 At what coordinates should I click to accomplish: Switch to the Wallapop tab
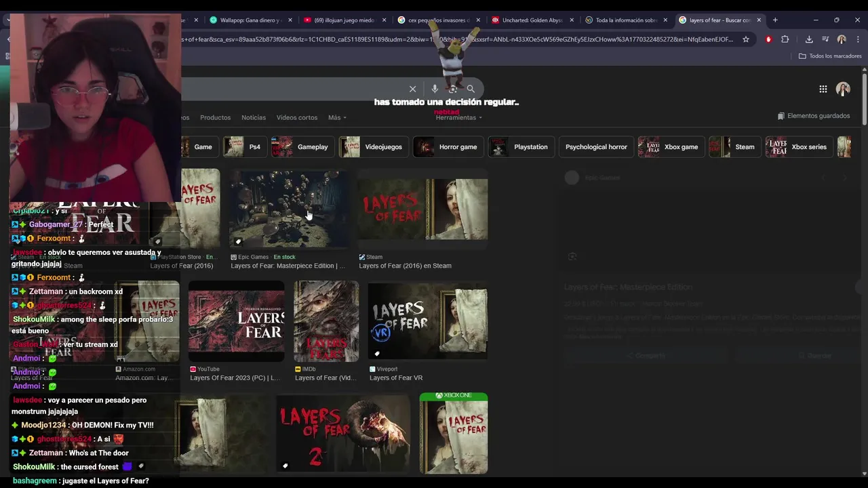pos(251,20)
